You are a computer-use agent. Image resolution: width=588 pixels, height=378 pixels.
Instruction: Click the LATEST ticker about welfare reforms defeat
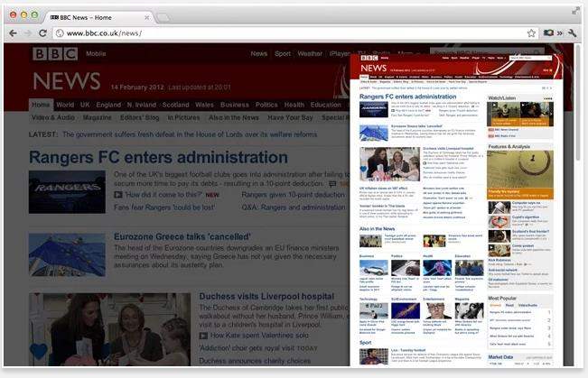[x=190, y=134]
